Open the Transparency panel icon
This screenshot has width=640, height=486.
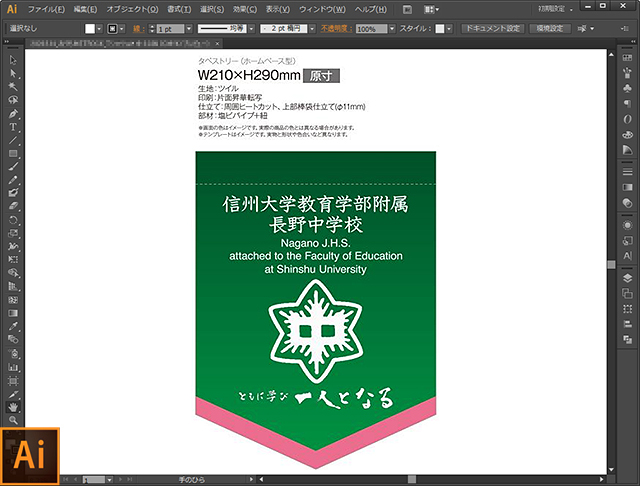point(627,203)
